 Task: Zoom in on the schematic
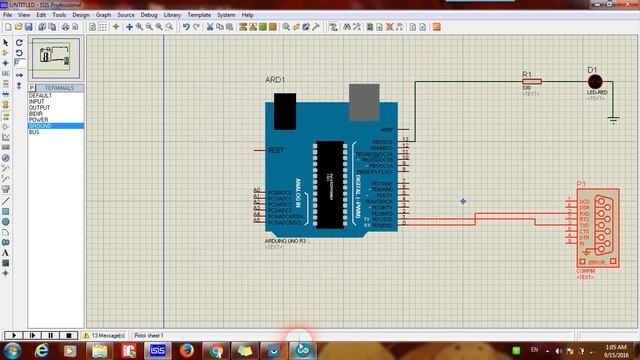click(140, 27)
